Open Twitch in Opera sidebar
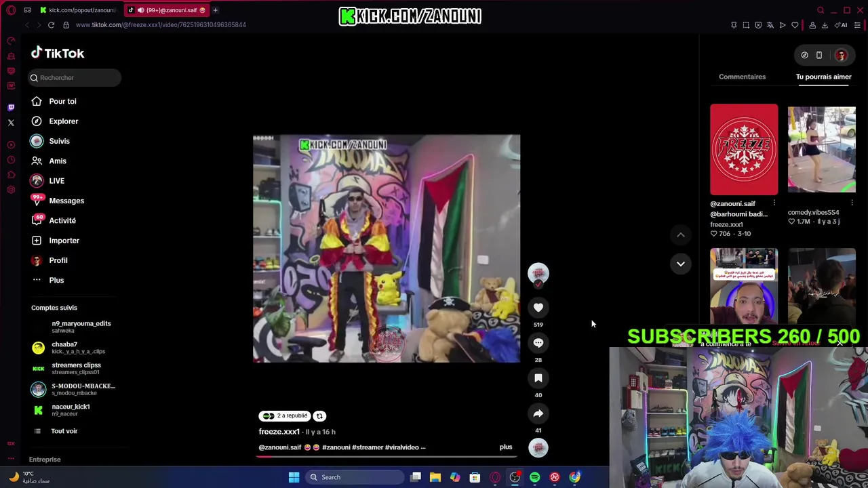Viewport: 868px width, 488px height. [x=11, y=107]
